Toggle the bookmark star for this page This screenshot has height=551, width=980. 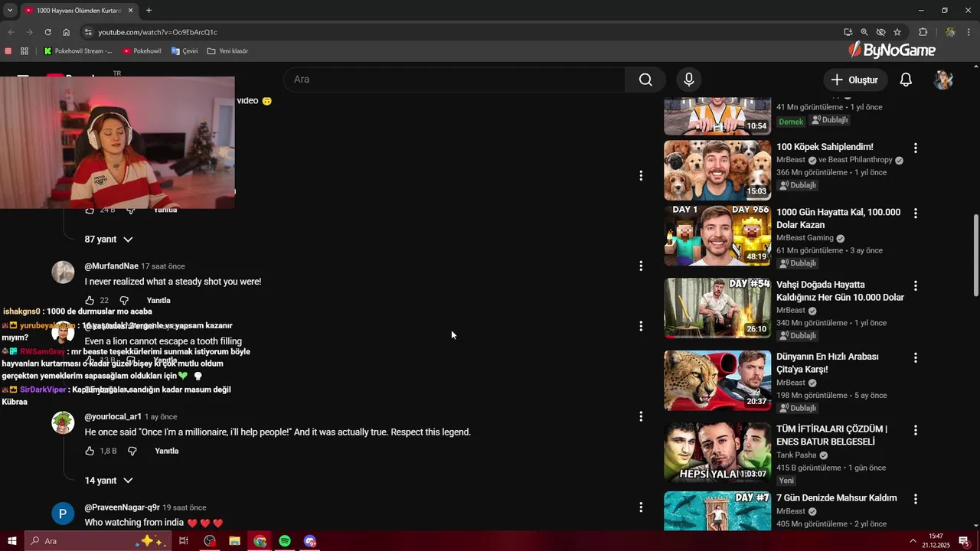[897, 32]
